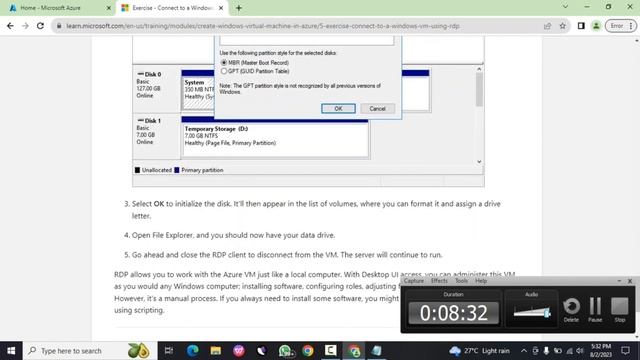Open the dark round app beside the pink taskbar icon

point(262,351)
